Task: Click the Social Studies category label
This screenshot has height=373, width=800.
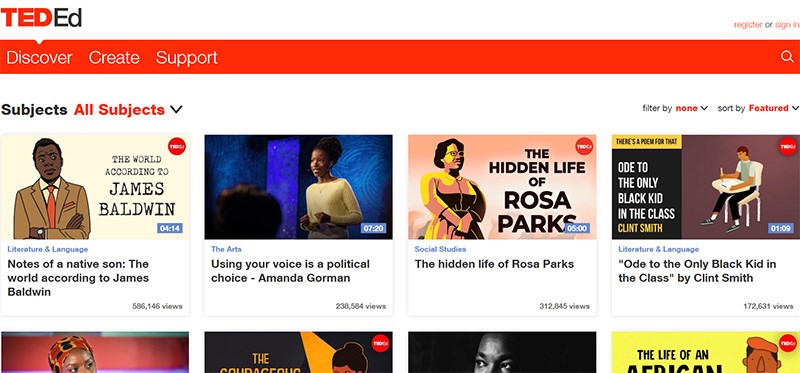Action: pos(440,249)
